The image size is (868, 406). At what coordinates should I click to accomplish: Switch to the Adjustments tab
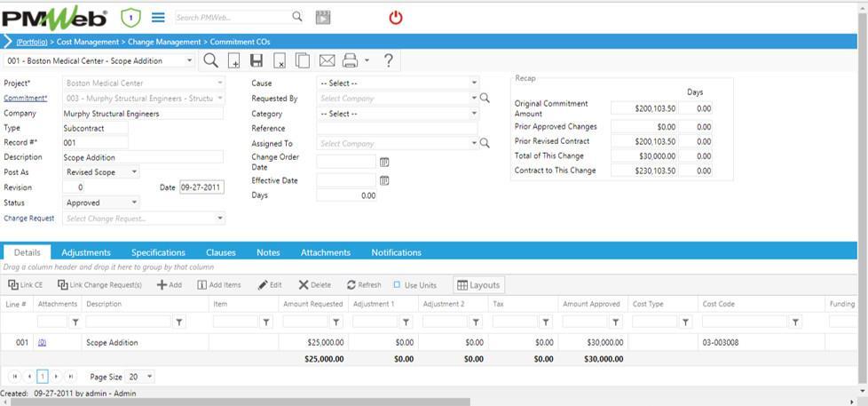[86, 252]
